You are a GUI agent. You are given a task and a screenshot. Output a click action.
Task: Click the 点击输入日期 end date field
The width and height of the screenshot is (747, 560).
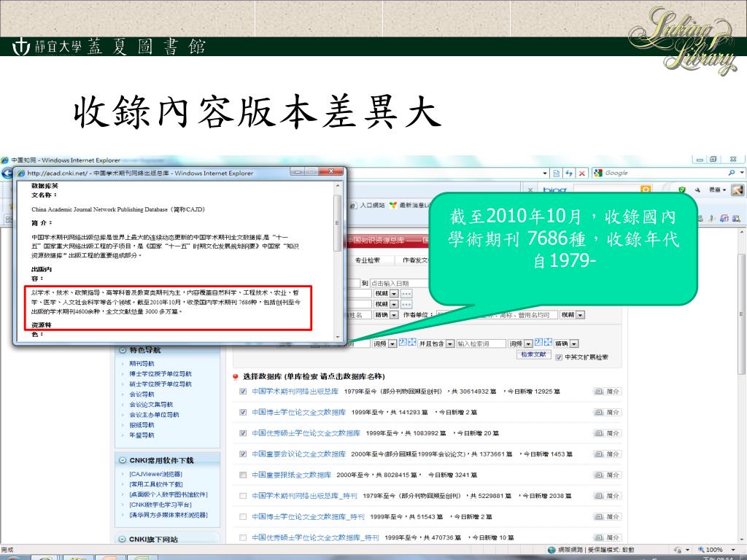click(x=399, y=284)
